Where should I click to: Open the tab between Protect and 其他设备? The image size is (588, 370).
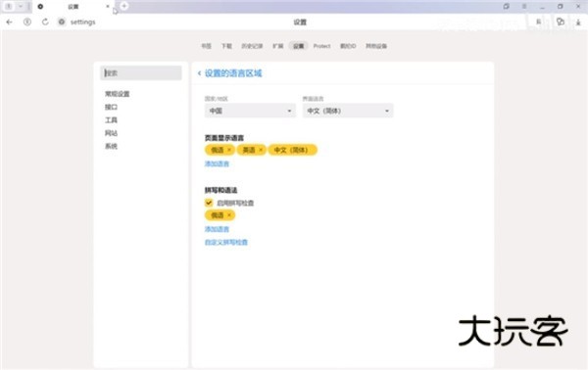point(348,46)
